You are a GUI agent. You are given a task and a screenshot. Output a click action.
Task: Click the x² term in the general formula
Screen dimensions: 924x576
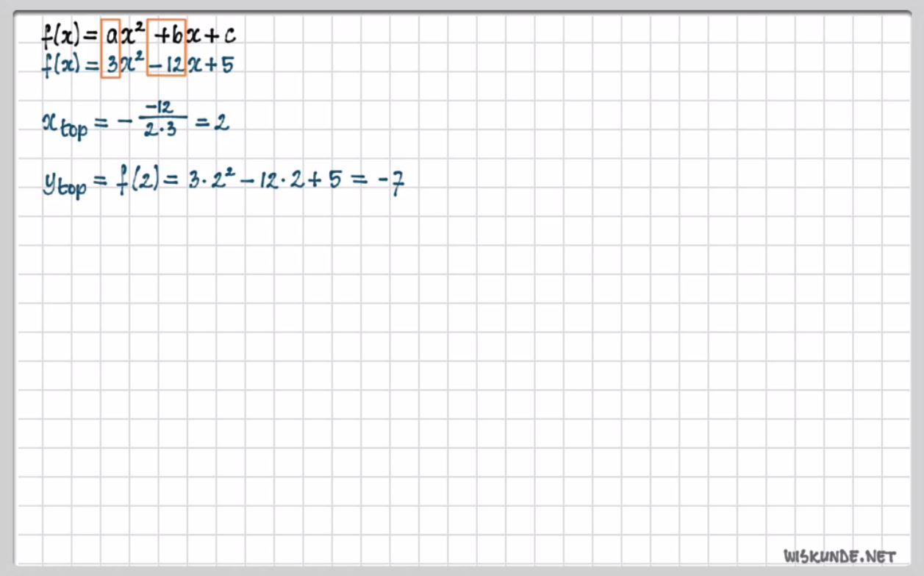[134, 35]
